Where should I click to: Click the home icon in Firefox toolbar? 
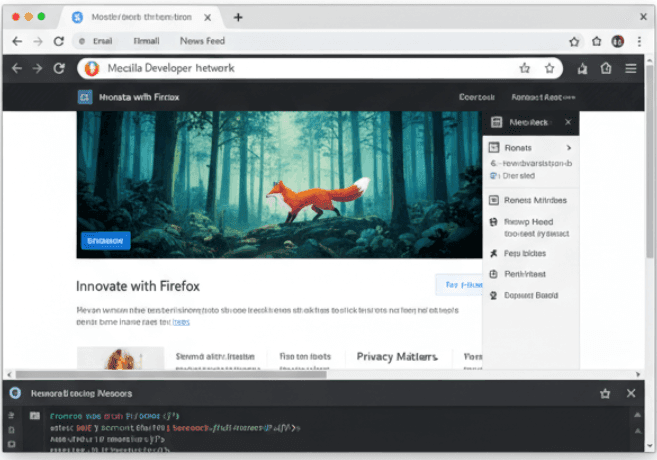point(606,68)
